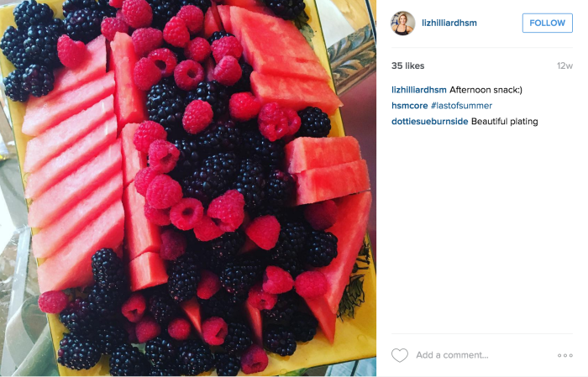
Task: Click empty area below the comments
Action: coord(482,228)
